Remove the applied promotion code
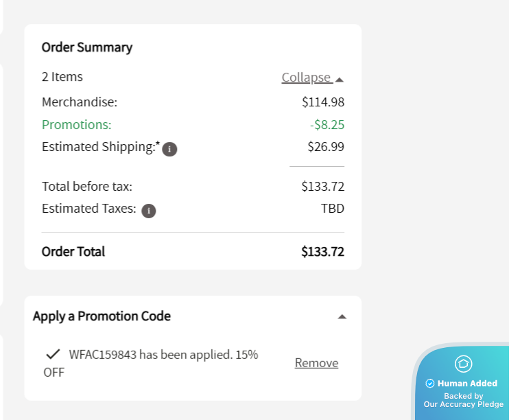 pos(316,363)
